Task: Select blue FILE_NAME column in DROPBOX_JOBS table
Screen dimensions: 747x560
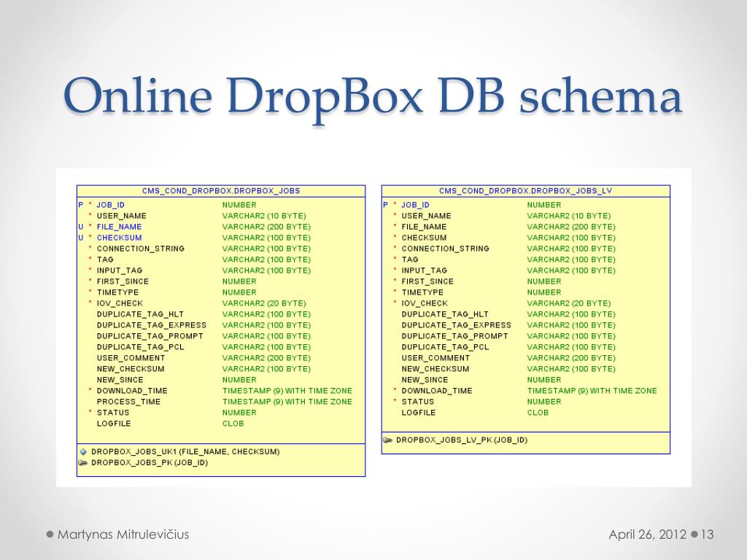Action: coord(119,227)
